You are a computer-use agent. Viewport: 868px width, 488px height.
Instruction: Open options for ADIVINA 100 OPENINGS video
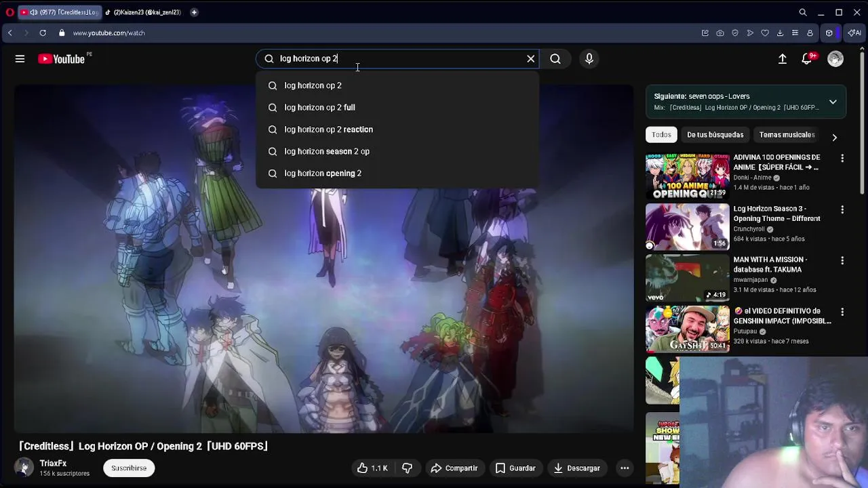coord(842,158)
